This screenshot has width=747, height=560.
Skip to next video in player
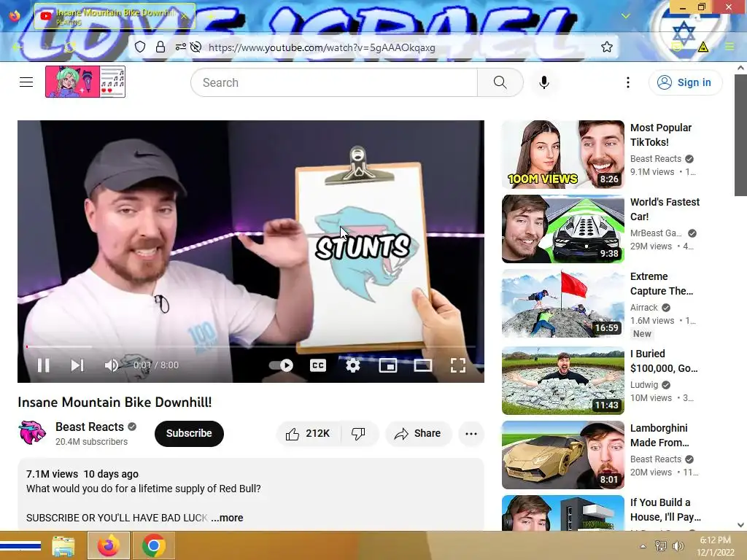coord(77,365)
